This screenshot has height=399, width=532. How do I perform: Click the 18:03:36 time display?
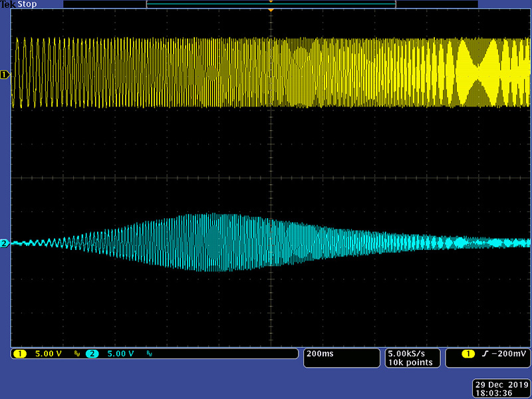499,392
